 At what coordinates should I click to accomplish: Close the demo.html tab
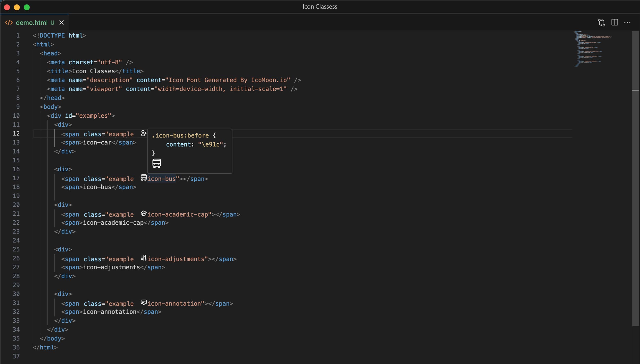(x=61, y=23)
